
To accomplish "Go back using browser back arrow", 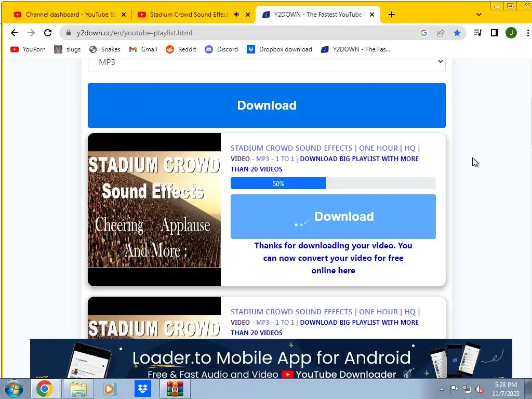I will pos(14,33).
